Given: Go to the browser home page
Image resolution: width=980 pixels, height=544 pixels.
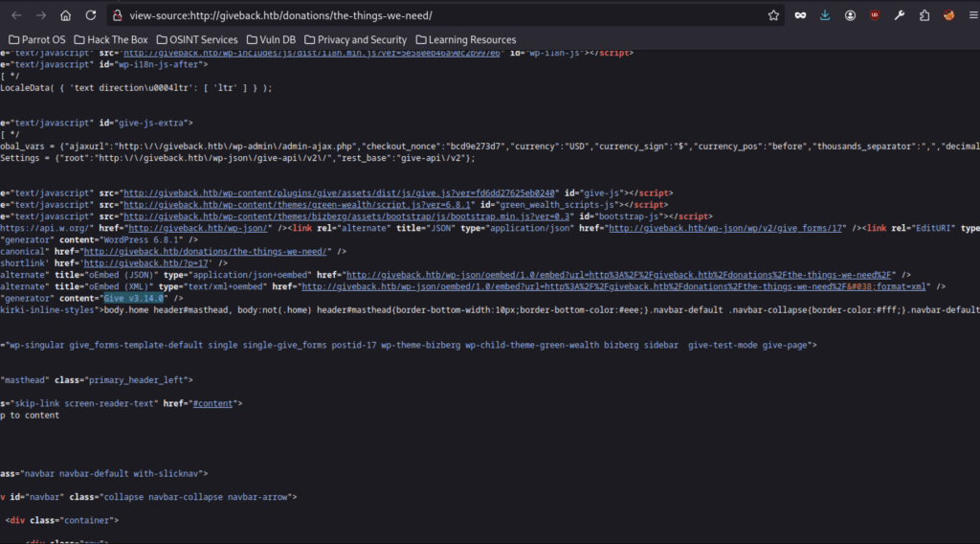Looking at the screenshot, I should (x=65, y=15).
